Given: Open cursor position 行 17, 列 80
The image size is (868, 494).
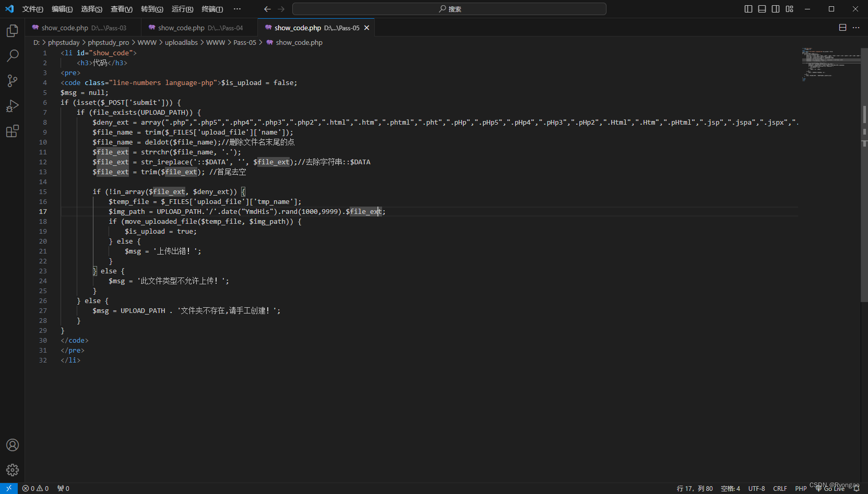Looking at the screenshot, I should tap(695, 489).
